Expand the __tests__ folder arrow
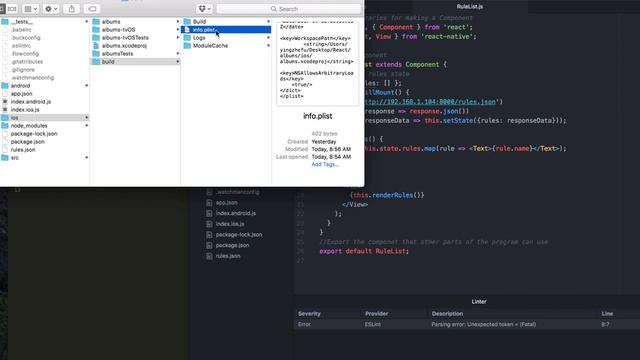This screenshot has height=360, width=640. point(87,22)
